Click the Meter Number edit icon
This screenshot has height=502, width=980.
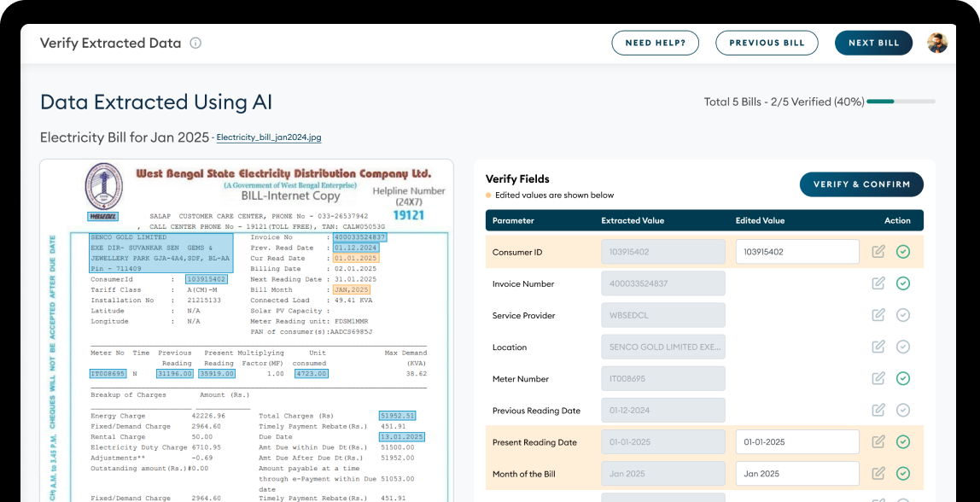pos(878,378)
